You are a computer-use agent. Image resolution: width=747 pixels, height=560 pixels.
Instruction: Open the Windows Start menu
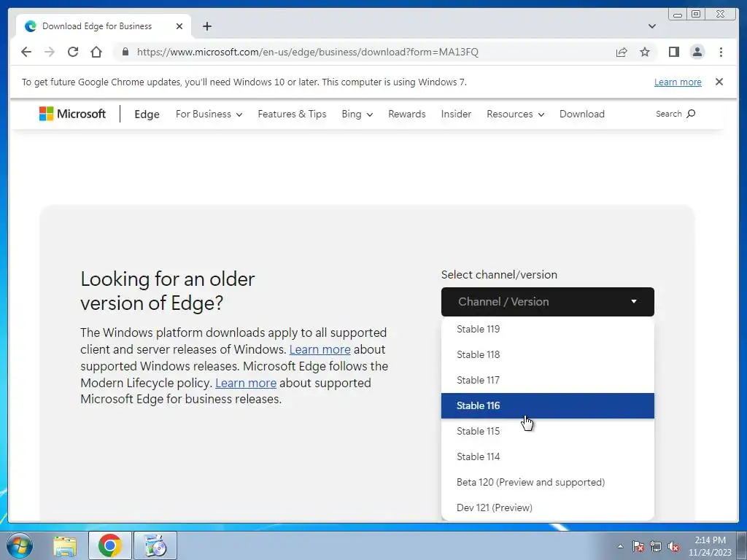tap(19, 545)
